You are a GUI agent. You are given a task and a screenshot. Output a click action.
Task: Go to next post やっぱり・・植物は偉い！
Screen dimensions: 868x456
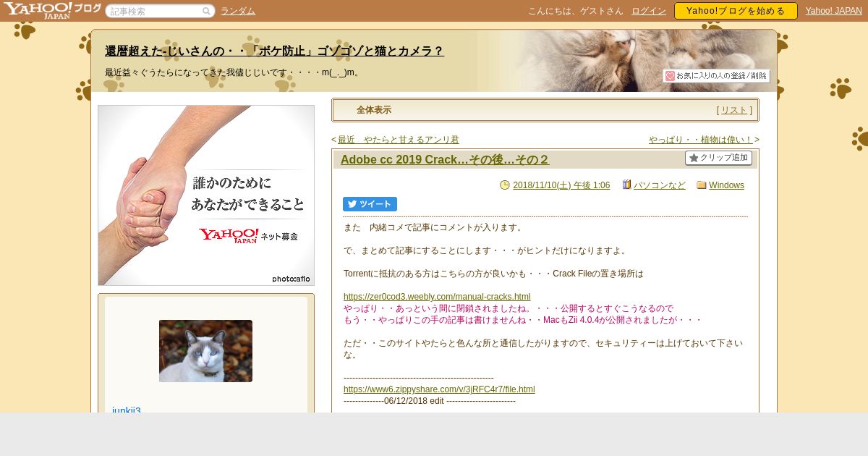[x=701, y=140]
